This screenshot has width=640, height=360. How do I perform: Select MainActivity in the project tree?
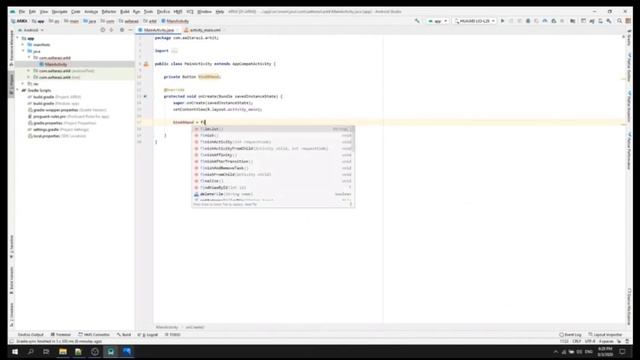point(56,64)
